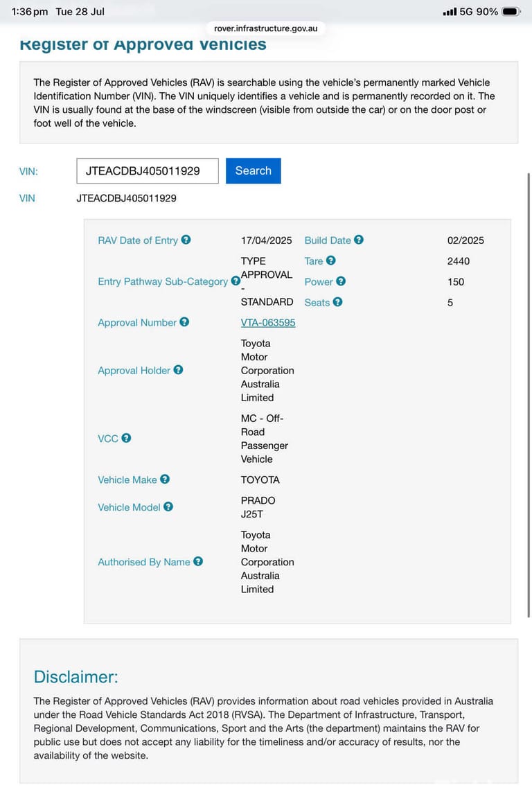
Task: Tap the 1:36 pm clock in status bar
Action: click(30, 11)
